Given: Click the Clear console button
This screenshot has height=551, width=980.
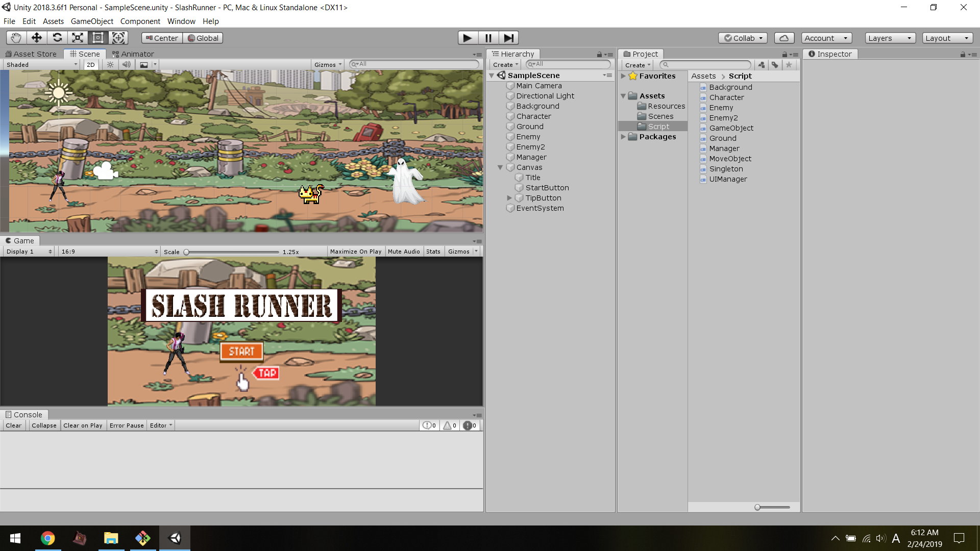Looking at the screenshot, I should pyautogui.click(x=14, y=425).
